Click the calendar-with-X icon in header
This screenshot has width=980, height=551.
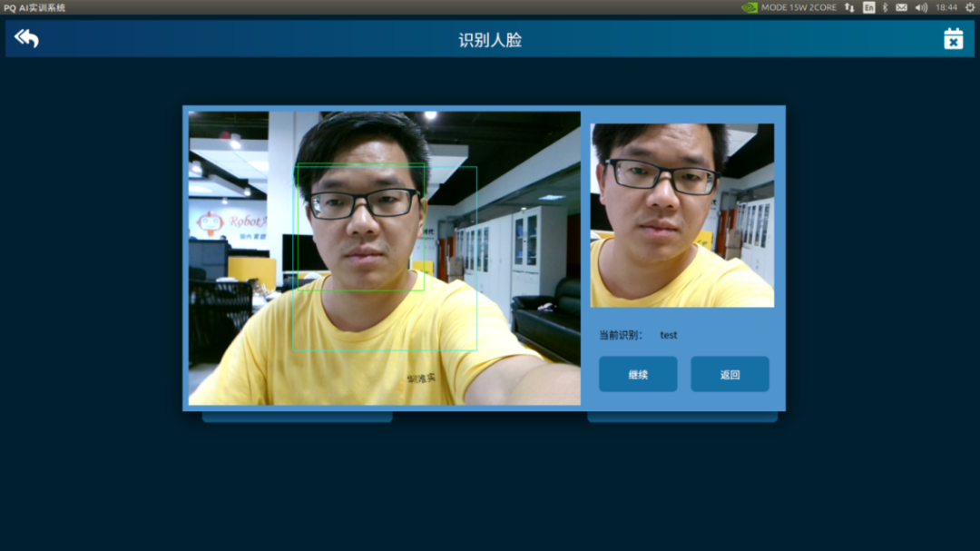[953, 38]
